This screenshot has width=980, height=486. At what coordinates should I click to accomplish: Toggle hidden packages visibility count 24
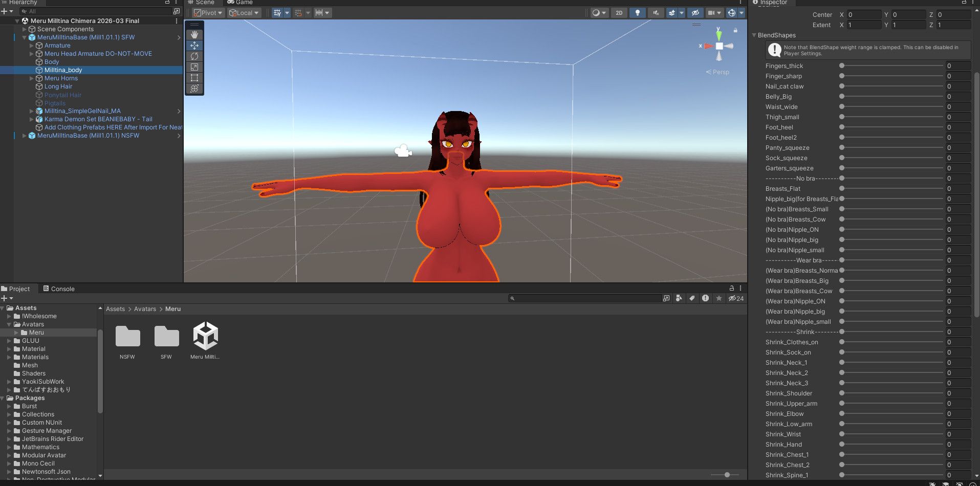tap(736, 298)
